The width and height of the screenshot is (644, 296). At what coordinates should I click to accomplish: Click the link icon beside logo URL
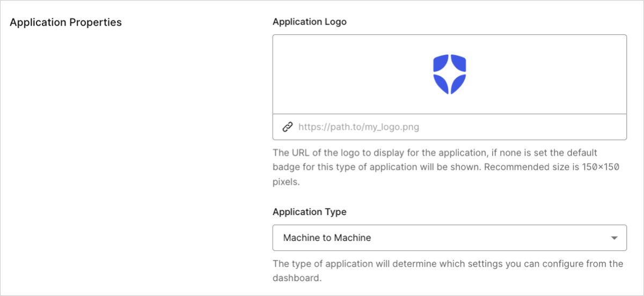coord(288,127)
